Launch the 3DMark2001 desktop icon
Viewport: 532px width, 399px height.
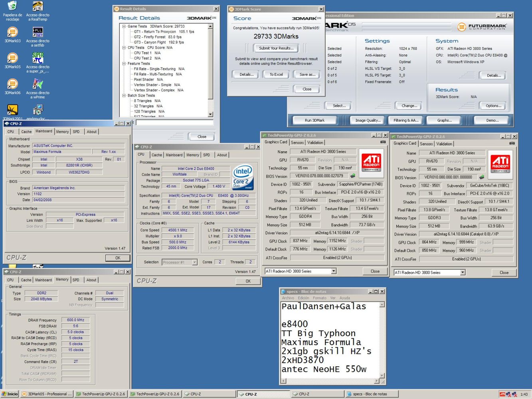12,112
